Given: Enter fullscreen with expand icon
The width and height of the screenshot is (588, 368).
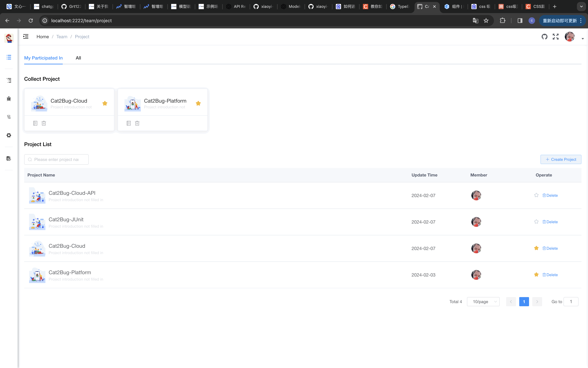Looking at the screenshot, I should click(556, 36).
